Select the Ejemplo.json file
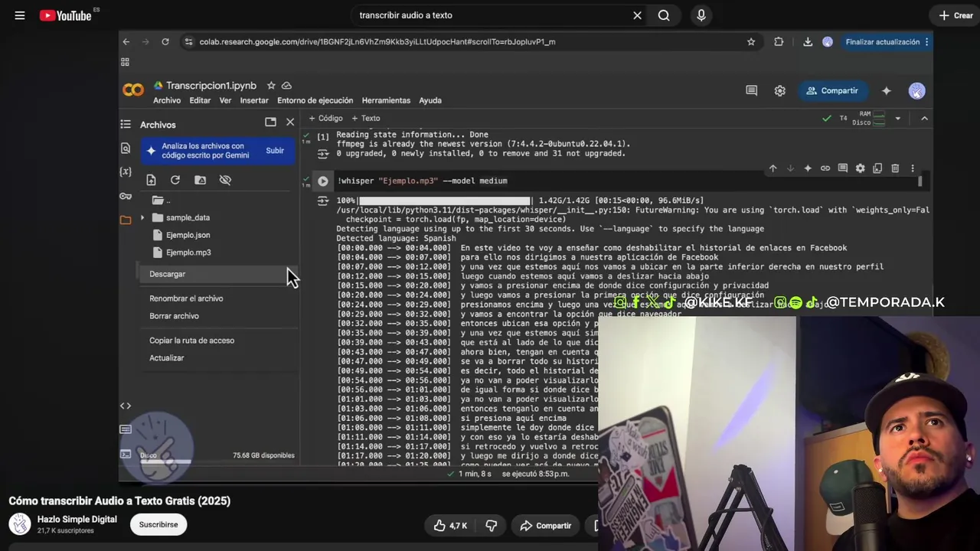This screenshot has width=980, height=551. pos(188,235)
